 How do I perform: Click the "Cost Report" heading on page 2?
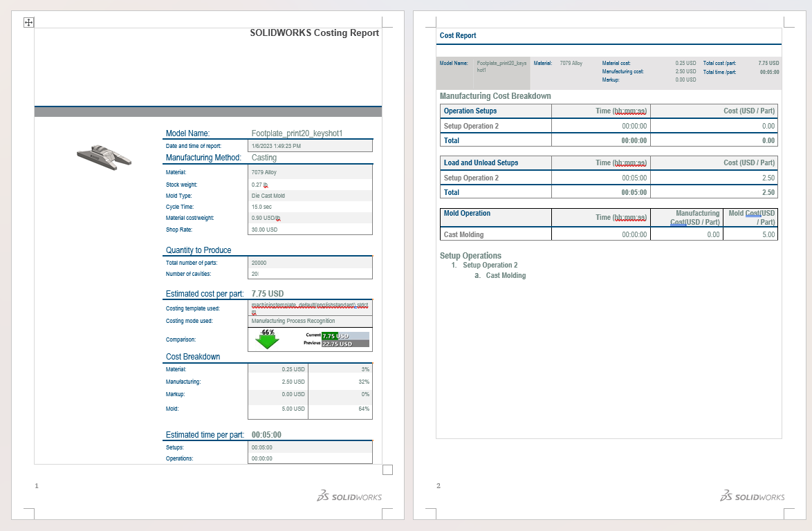pyautogui.click(x=458, y=36)
